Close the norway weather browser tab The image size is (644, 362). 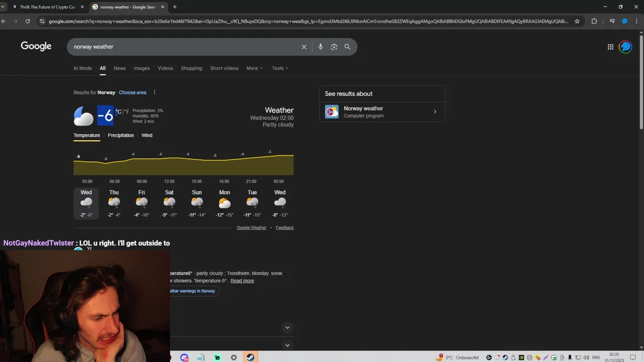click(163, 7)
